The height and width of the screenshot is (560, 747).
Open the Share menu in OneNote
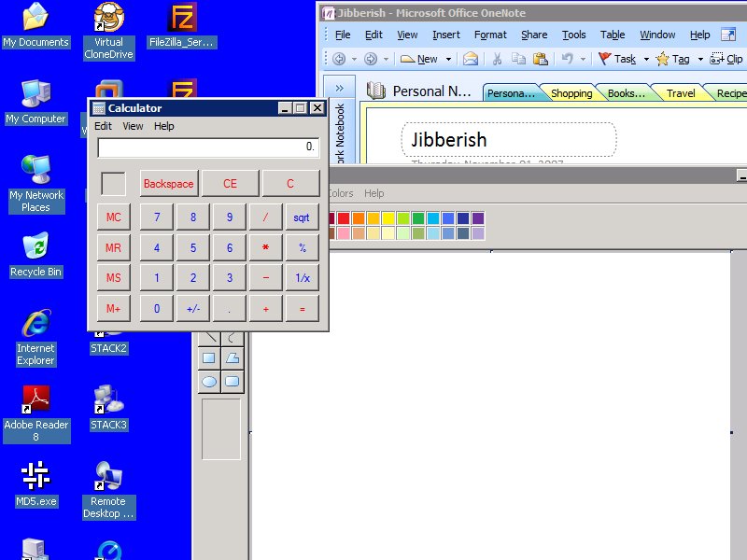[534, 35]
